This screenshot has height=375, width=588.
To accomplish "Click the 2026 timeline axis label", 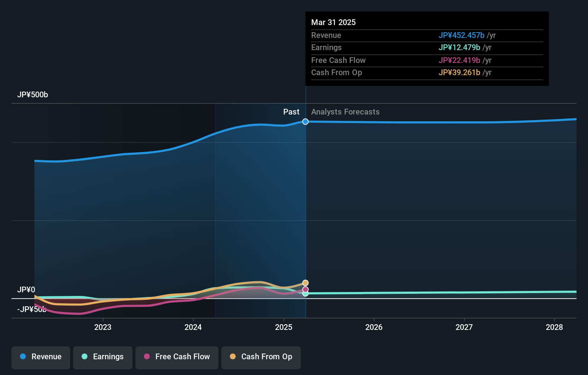I will click(373, 327).
